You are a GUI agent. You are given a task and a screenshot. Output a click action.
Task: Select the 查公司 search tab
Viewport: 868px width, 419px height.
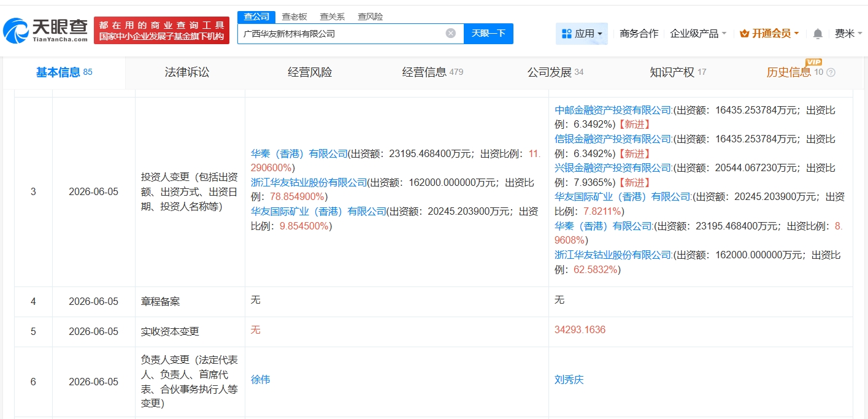coord(256,17)
